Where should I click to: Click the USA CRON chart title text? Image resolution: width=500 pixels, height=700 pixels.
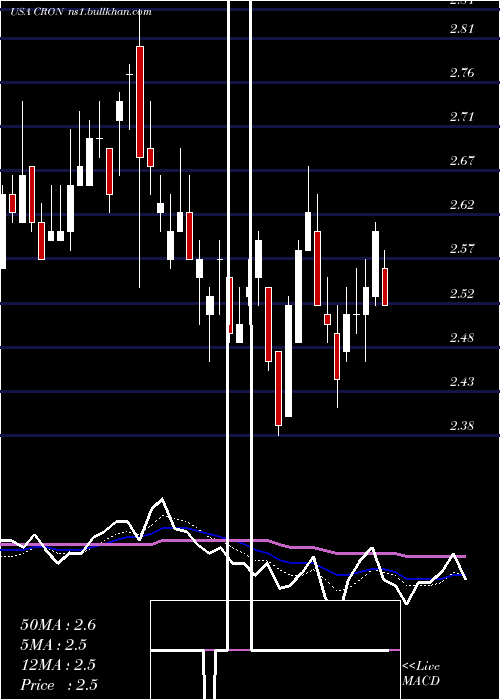click(x=81, y=12)
